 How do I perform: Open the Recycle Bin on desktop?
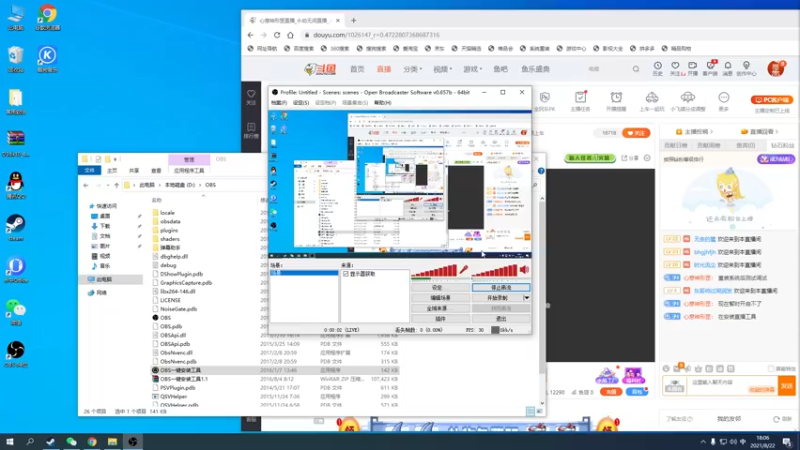16,59
